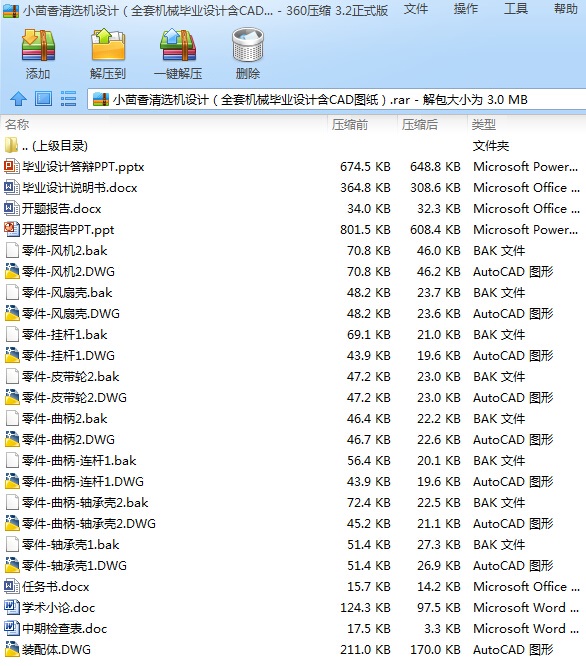Click the 801.5 KB size value

365,229
